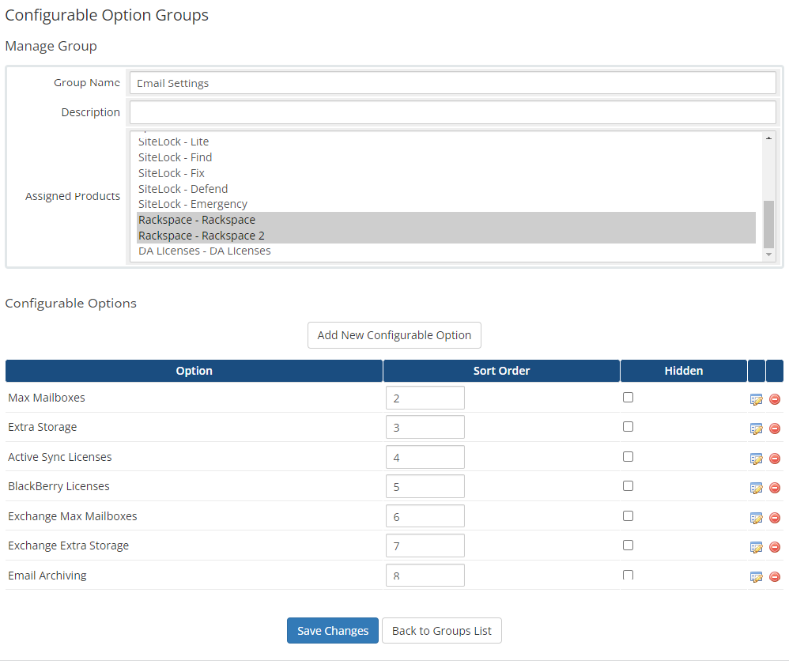Click the Exchange Extra Storage option name

coord(69,546)
